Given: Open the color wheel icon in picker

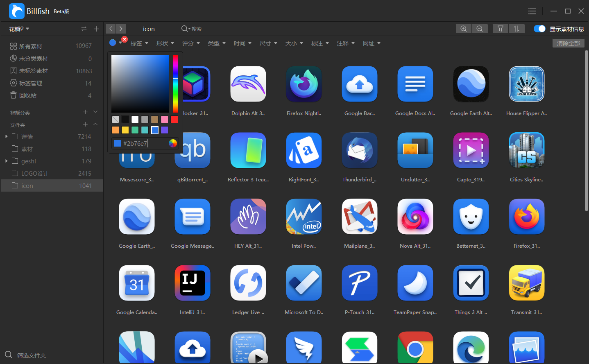Looking at the screenshot, I should tap(173, 143).
